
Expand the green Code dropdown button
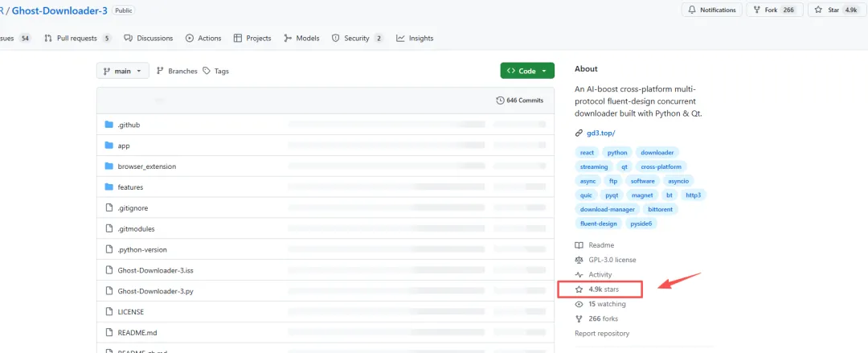pyautogui.click(x=527, y=71)
